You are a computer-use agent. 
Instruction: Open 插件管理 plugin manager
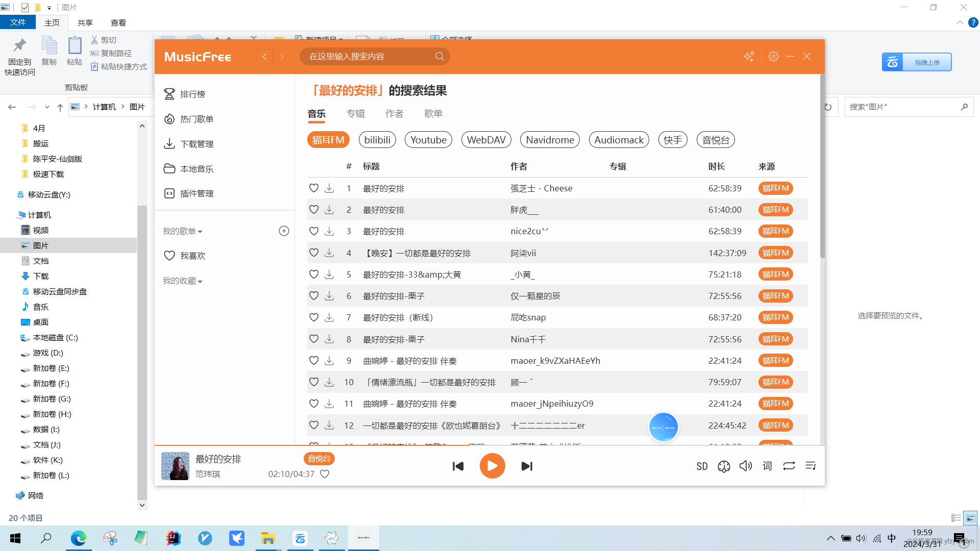click(189, 193)
